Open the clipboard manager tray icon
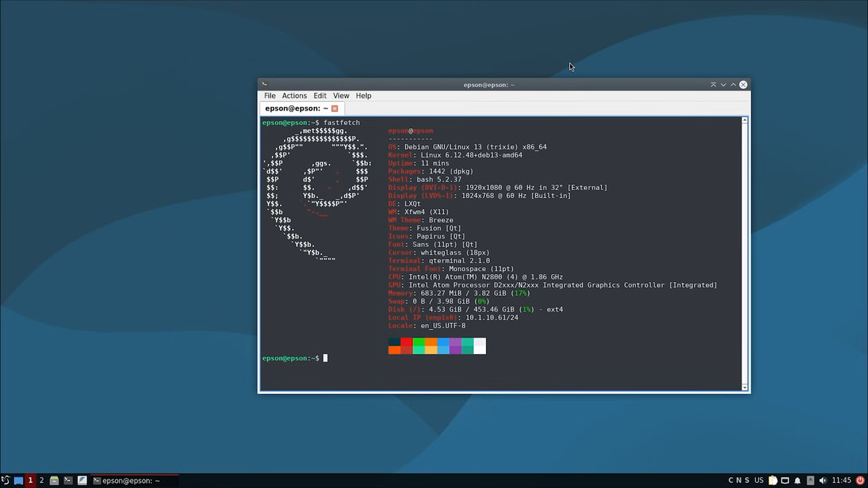Screen dimensions: 868x488 pos(773,480)
